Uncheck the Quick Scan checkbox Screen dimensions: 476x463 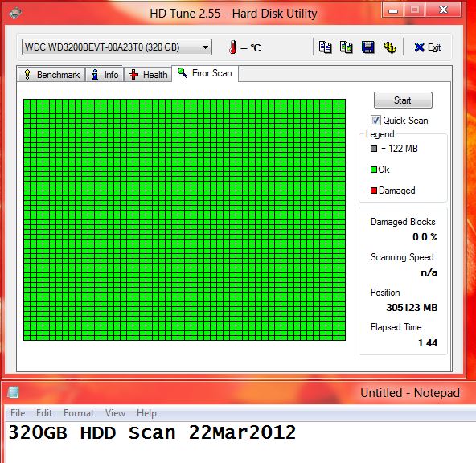coord(375,120)
